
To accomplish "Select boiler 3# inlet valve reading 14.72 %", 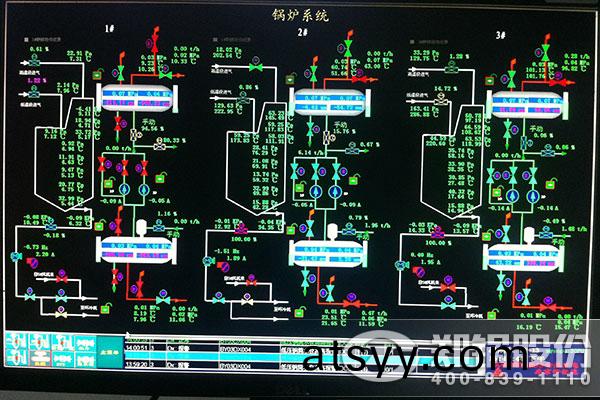I will [x=441, y=99].
